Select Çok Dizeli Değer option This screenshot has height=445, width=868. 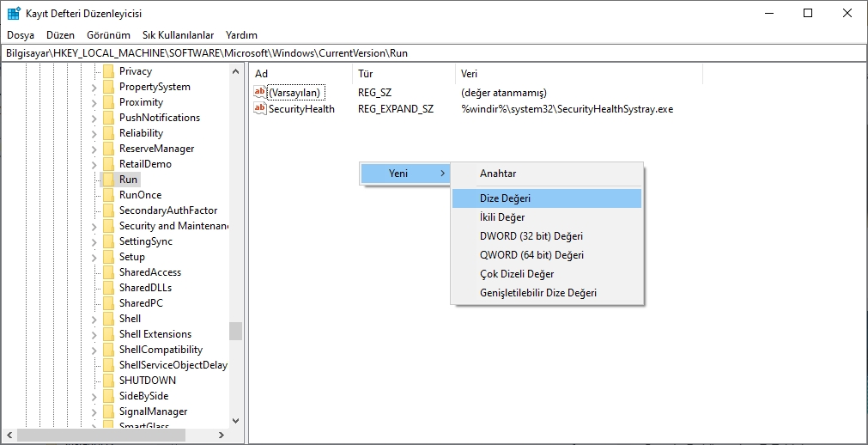(x=547, y=274)
